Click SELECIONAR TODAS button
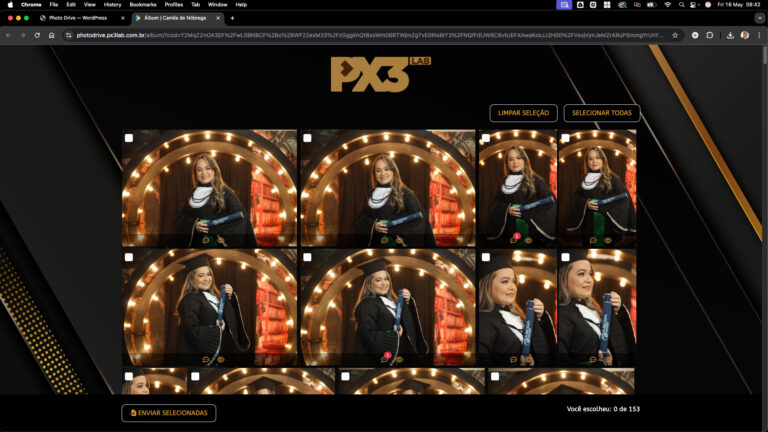 tap(602, 113)
